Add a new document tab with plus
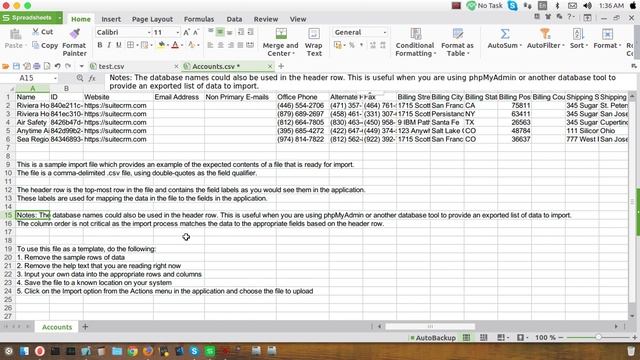This screenshot has height=360, width=640. tap(281, 66)
